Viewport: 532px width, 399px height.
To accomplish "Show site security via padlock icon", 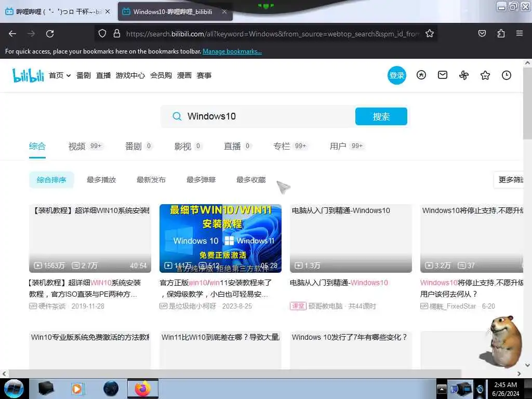I will [117, 33].
